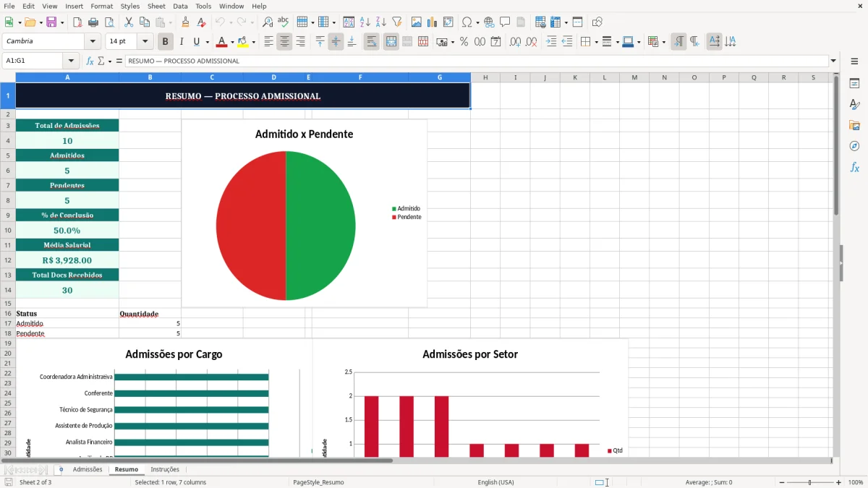868x488 pixels.
Task: Open Underline style dropdown arrow
Action: pos(207,42)
